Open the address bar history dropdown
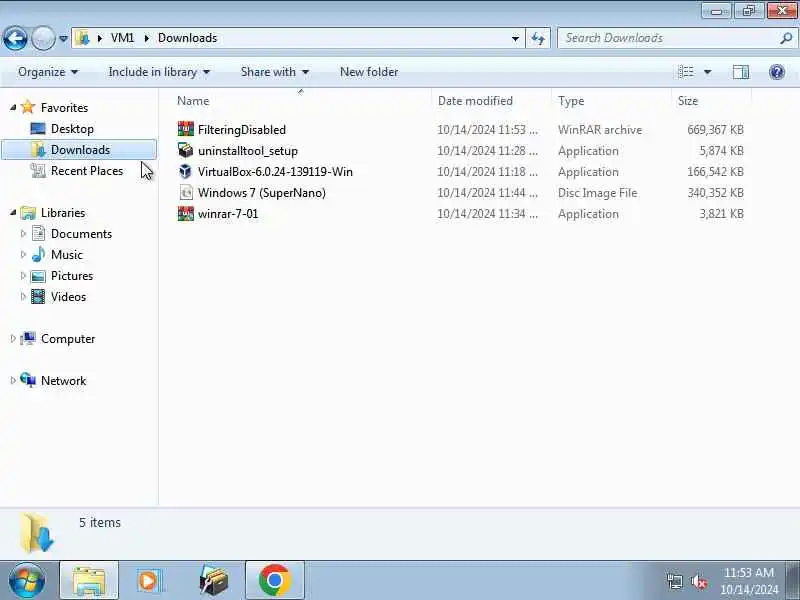 point(515,39)
